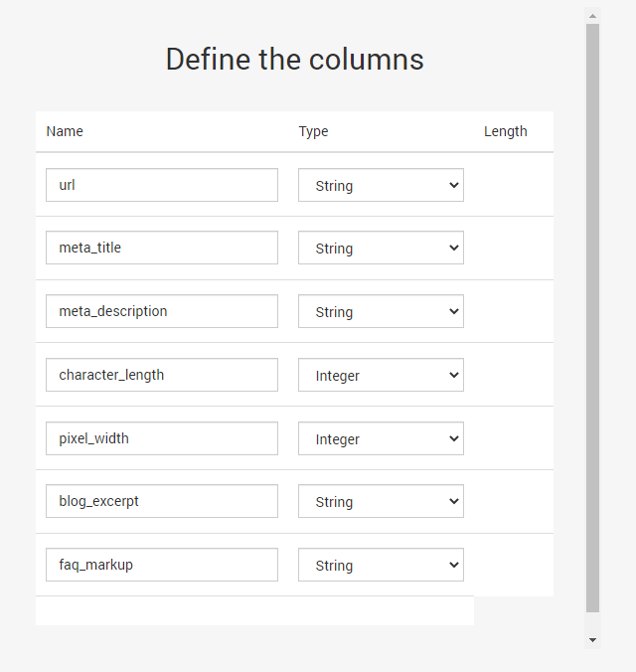Click the character_length name input field

(x=162, y=375)
